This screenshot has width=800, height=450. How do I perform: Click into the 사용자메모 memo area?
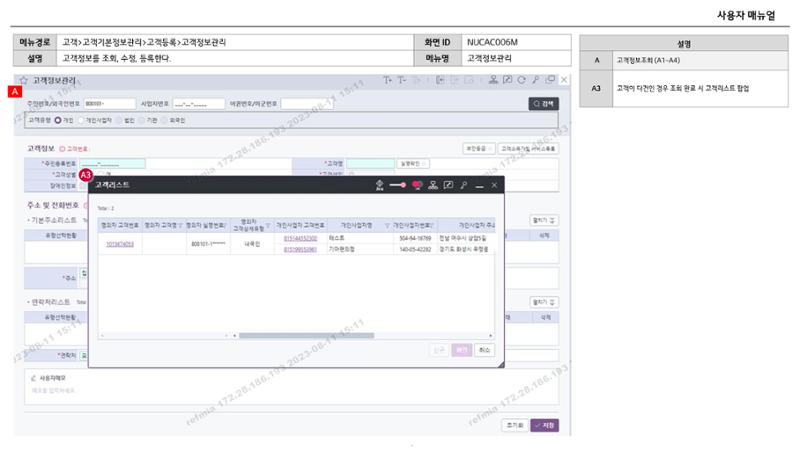tap(291, 390)
